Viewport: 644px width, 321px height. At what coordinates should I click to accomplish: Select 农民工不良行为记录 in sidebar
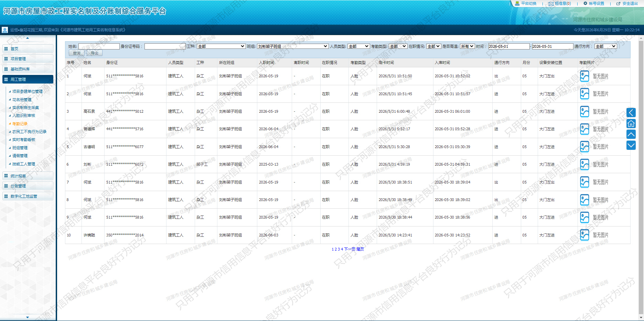(29, 132)
